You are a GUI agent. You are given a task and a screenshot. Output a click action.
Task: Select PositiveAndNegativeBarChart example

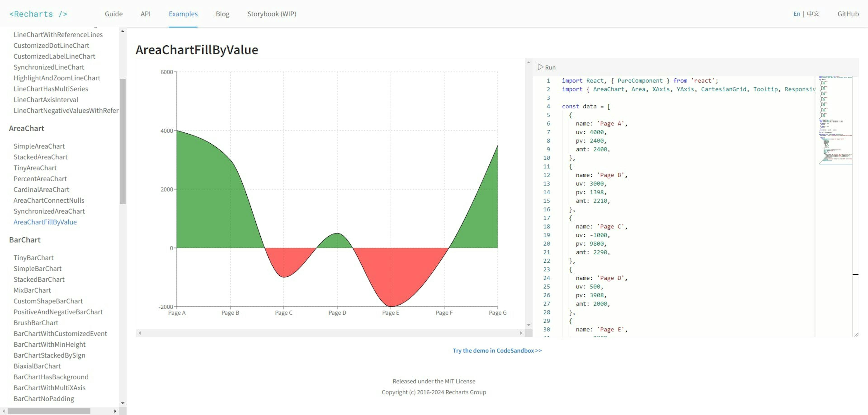coord(58,312)
